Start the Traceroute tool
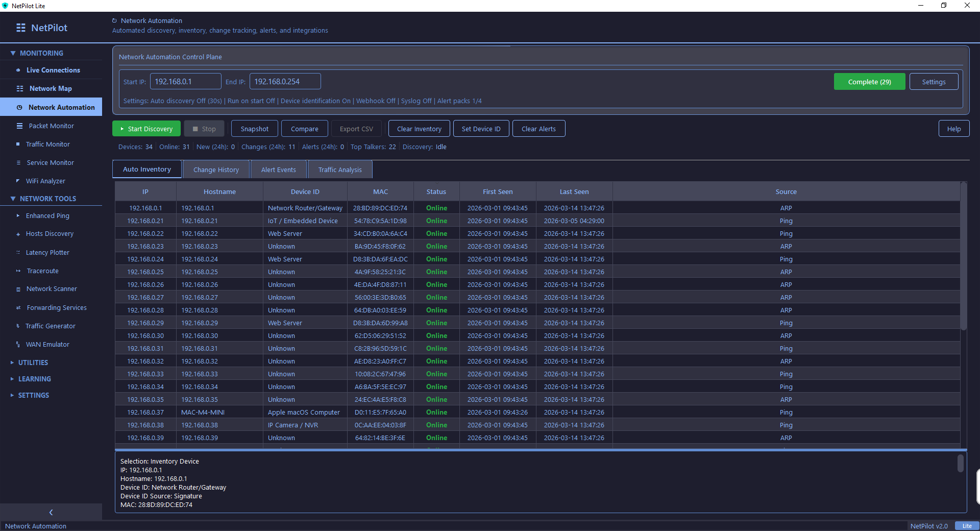Viewport: 980px width, 531px height. click(42, 271)
